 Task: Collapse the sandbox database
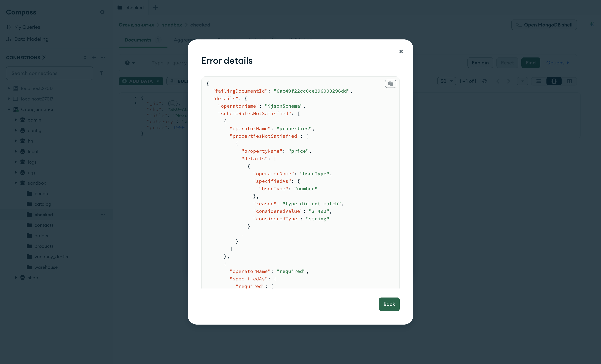[16, 183]
